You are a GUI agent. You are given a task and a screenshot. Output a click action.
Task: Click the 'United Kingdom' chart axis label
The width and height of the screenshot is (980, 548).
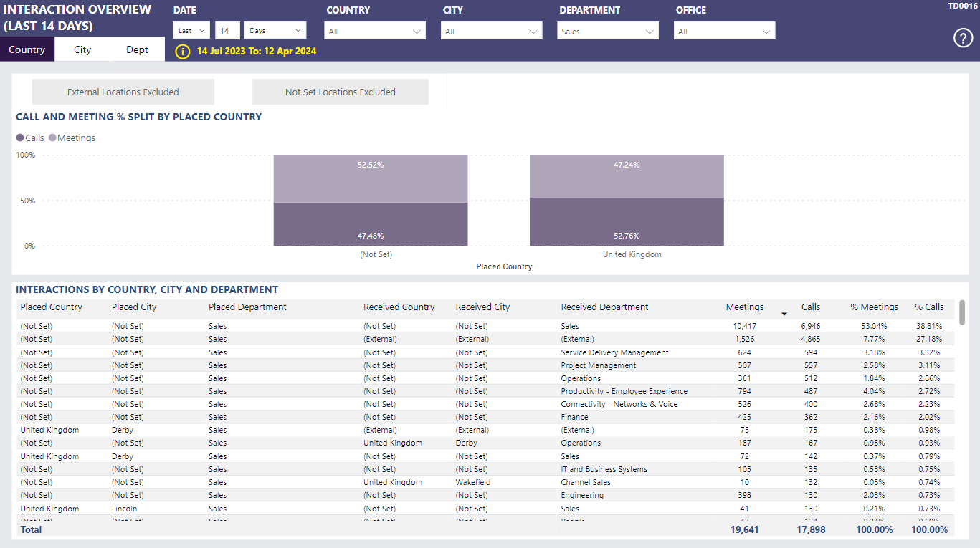click(x=632, y=254)
